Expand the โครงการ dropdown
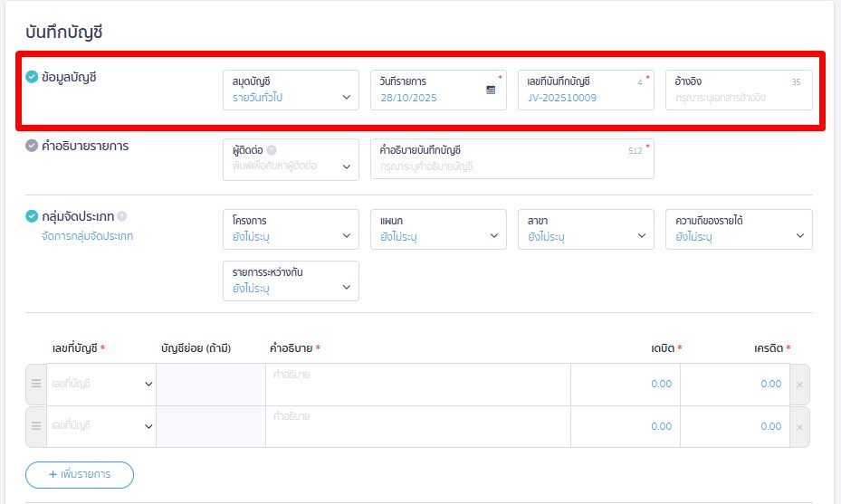Screen dimensions: 841x504 291,230
